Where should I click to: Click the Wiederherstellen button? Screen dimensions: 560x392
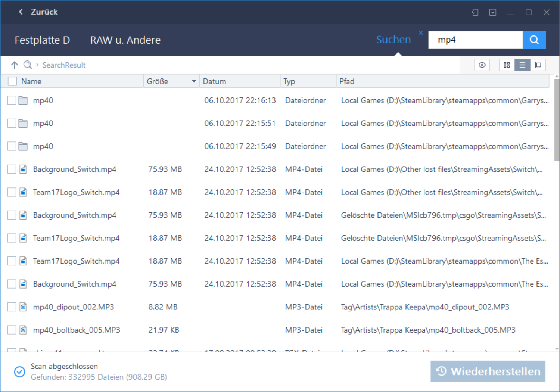click(x=488, y=371)
